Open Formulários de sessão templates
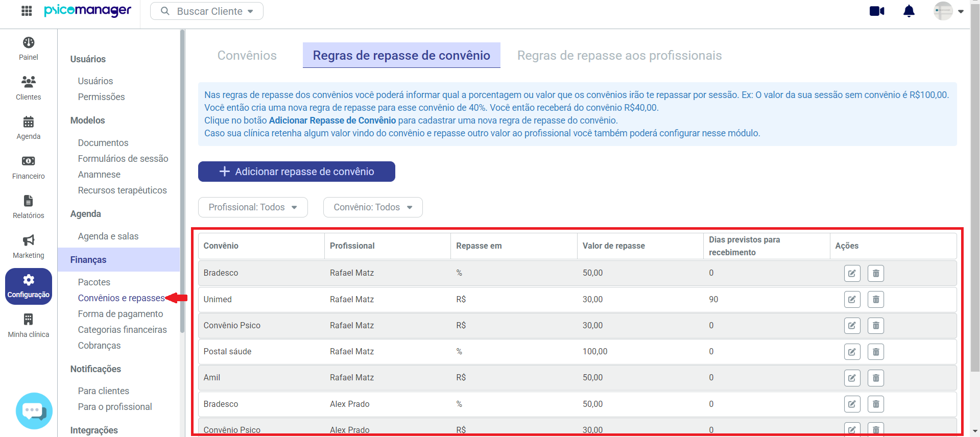980x437 pixels. click(123, 159)
